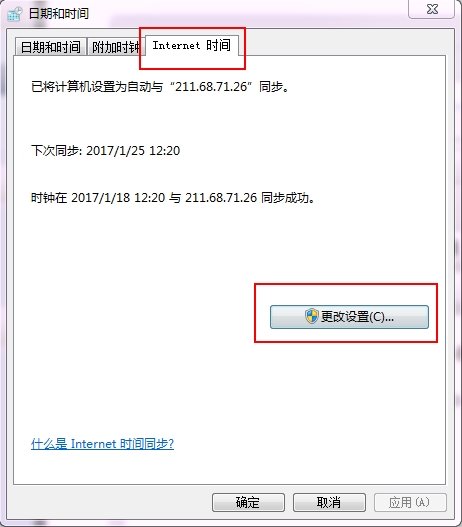The width and height of the screenshot is (462, 527).
Task: Click the next sync date 2017/1/25 12:20
Action: (133, 151)
